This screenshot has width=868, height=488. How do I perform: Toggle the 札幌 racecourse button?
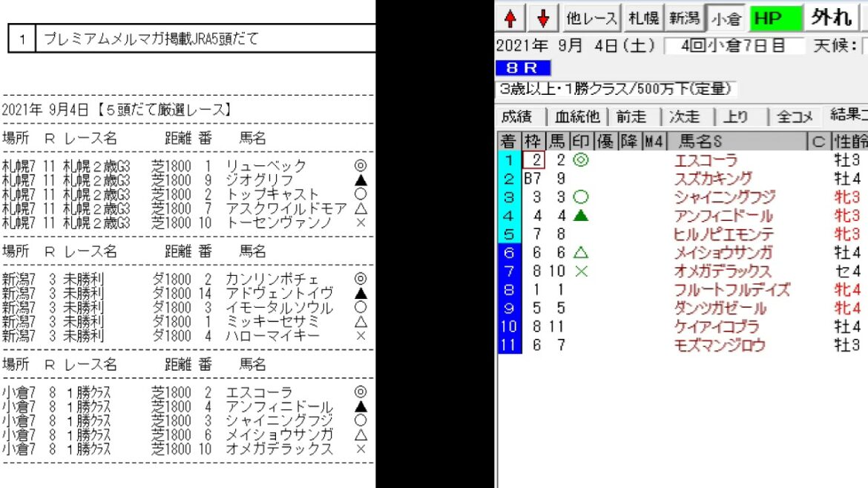643,18
